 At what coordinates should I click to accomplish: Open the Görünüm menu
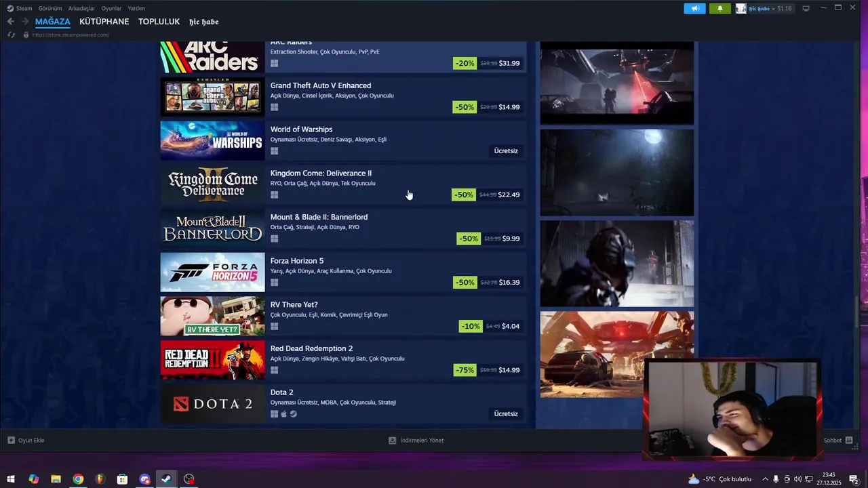(x=50, y=8)
